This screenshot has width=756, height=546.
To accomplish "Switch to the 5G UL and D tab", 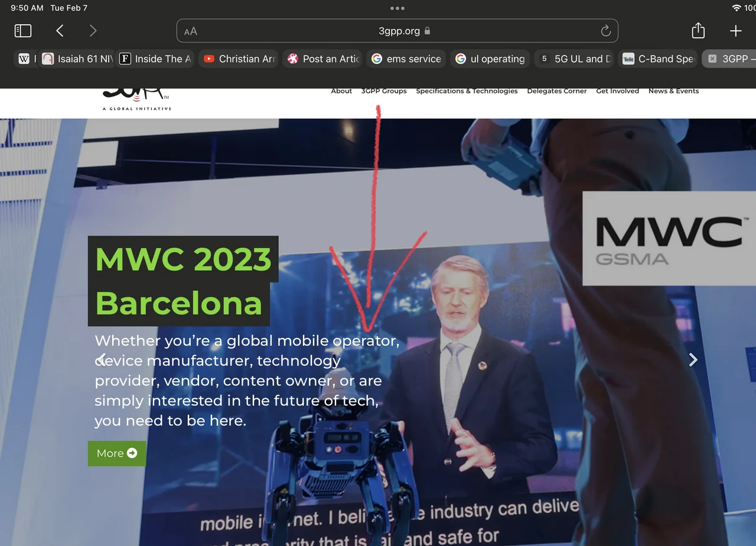I will 574,58.
